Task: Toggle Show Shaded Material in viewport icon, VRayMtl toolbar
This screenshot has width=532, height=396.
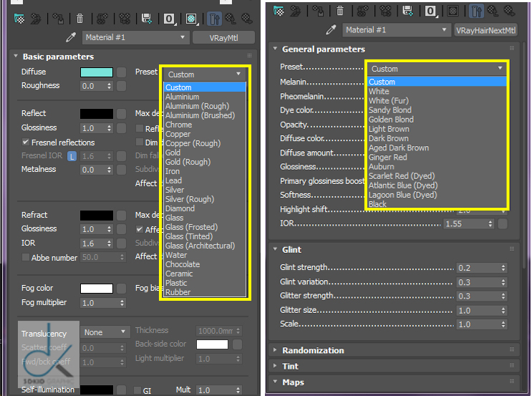Action: click(x=191, y=19)
